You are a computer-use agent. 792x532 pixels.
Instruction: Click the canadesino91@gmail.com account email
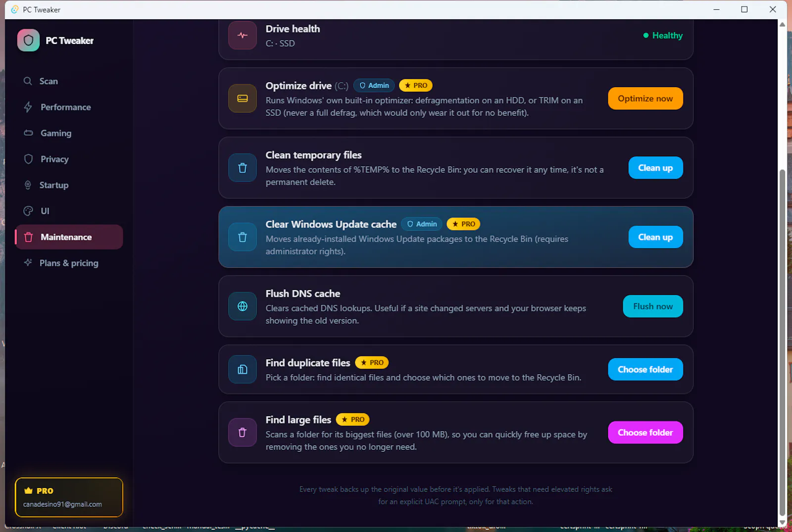click(62, 504)
